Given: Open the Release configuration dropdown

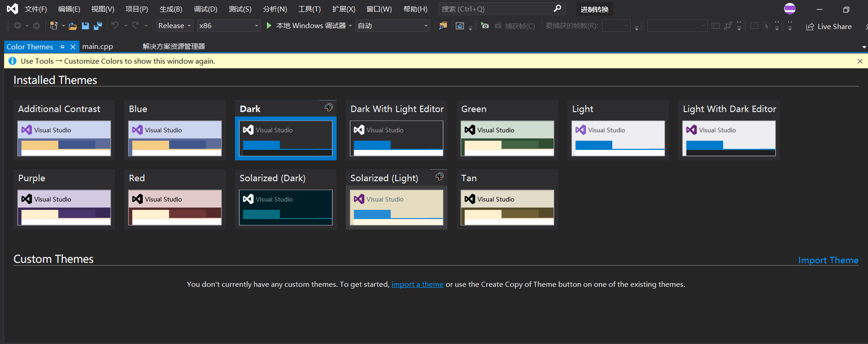Looking at the screenshot, I should [175, 26].
